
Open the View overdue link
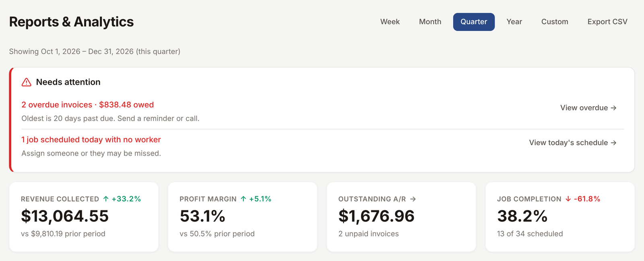[x=588, y=108]
